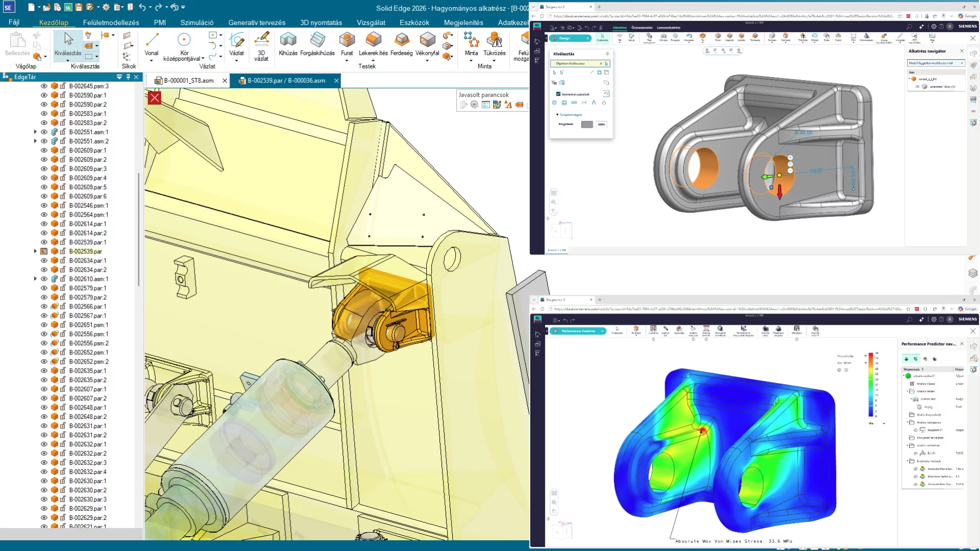Expand B-002551.asm:1 tree node
Screen dimensions: 980x551
35,132
